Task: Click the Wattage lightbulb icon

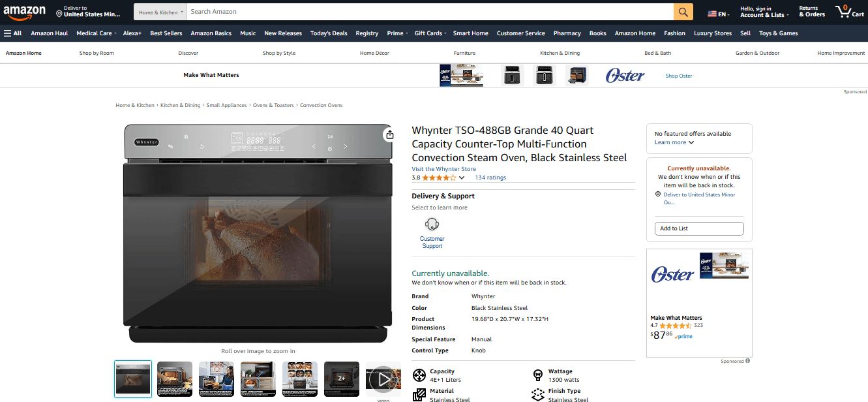Action: point(538,375)
